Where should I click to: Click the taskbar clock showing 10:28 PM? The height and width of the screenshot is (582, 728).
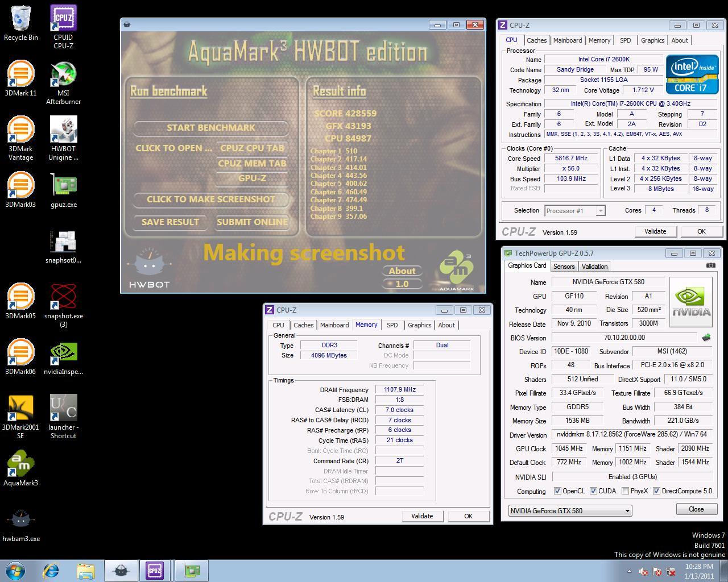[x=699, y=571]
